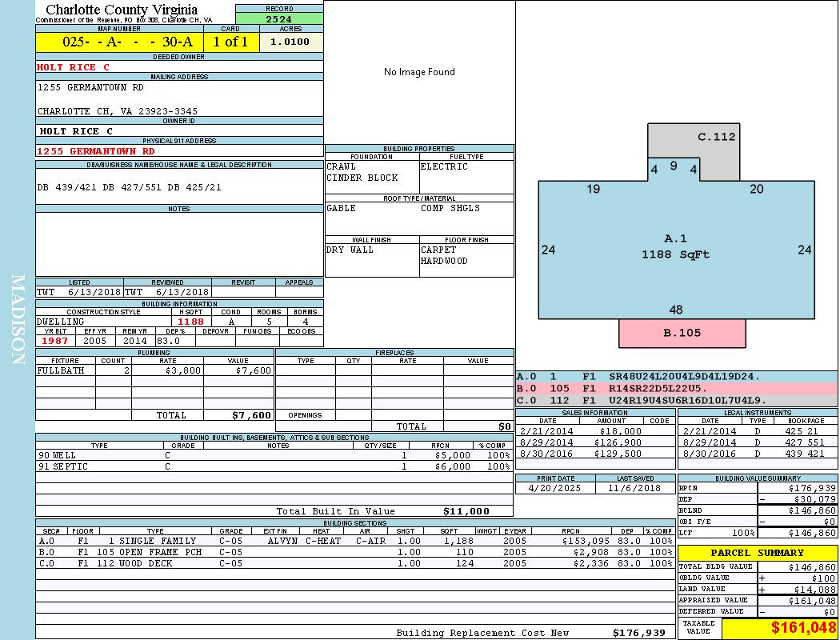
Task: Click card indicator 1 of 1
Action: [x=231, y=42]
